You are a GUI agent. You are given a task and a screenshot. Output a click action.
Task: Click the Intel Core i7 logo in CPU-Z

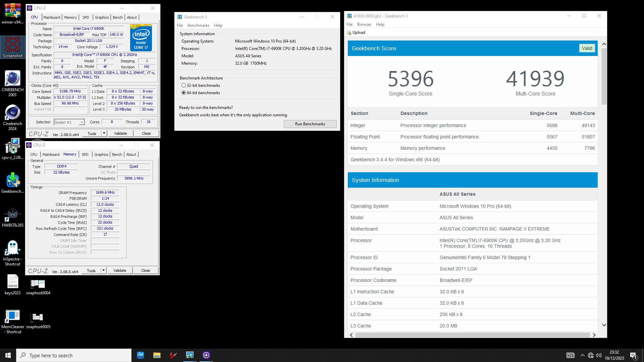coord(141,38)
